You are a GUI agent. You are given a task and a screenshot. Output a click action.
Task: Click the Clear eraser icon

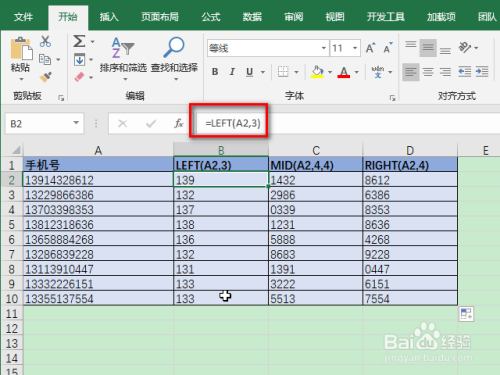79,77
